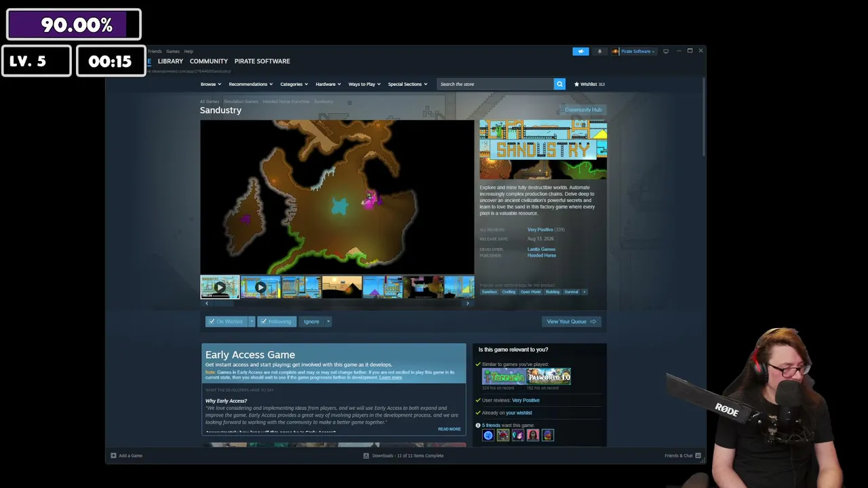Click the Sandbox tag

point(490,292)
